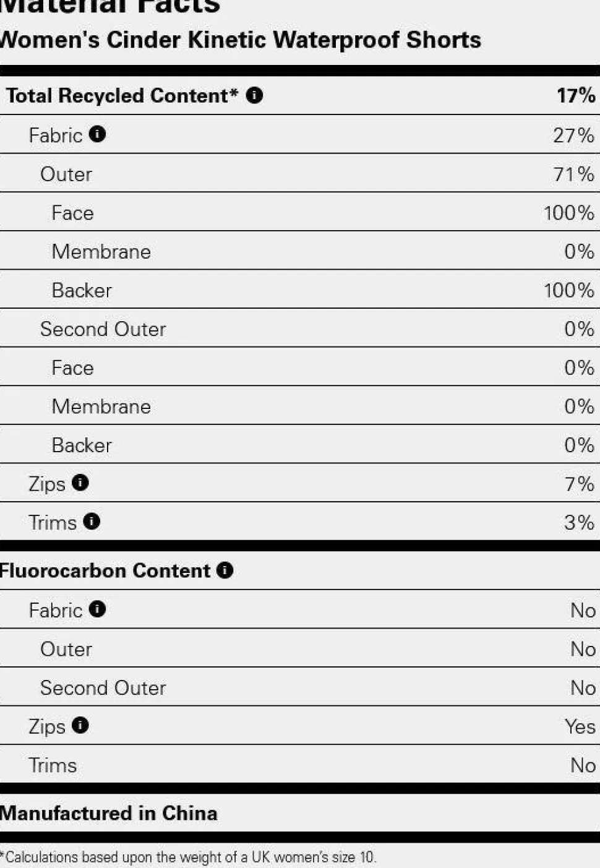This screenshot has height=868, width=600.
Task: Select Backer 100% row
Action: coord(299,290)
